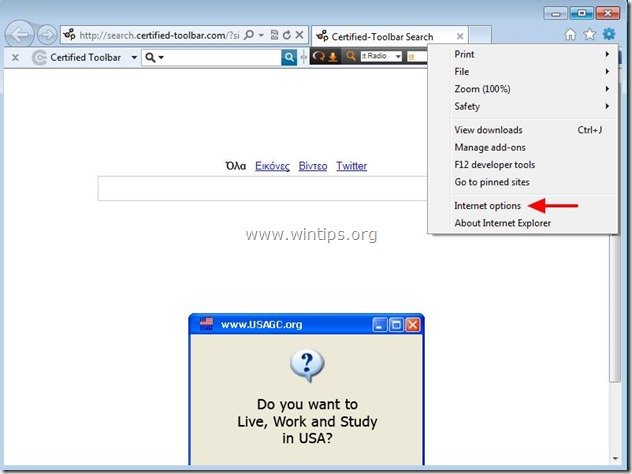Close the www.USAGC.org popup

413,324
